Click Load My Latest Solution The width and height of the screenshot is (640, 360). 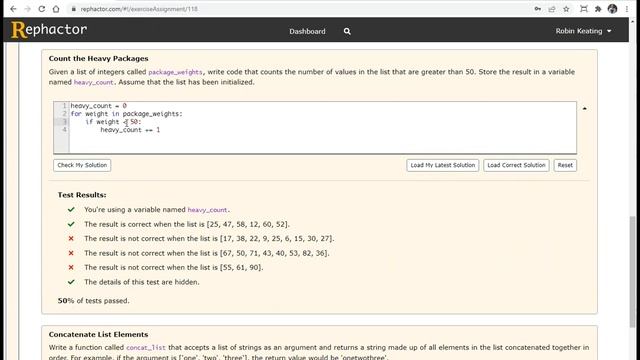click(442, 165)
